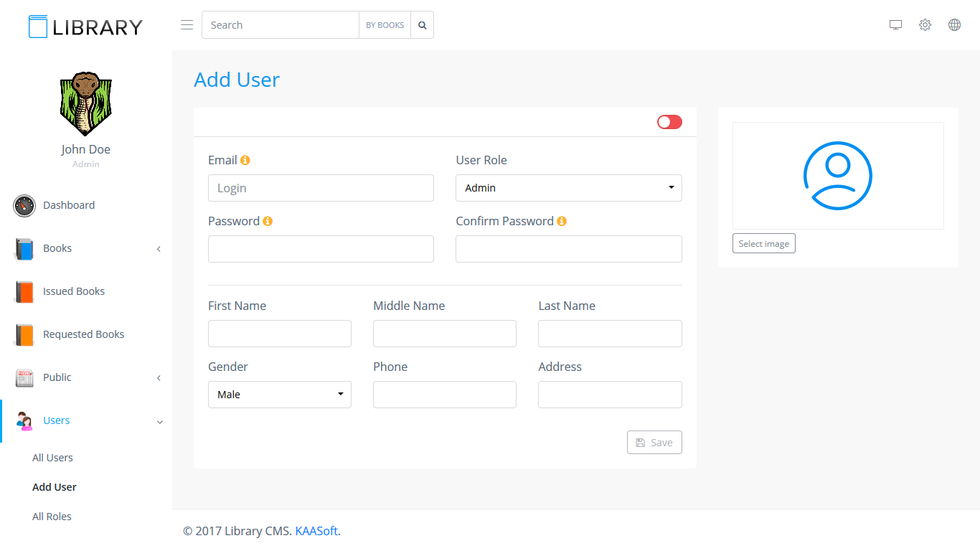Screen dimensions: 980x551
Task: Go to All Users submenu item
Action: tap(52, 458)
